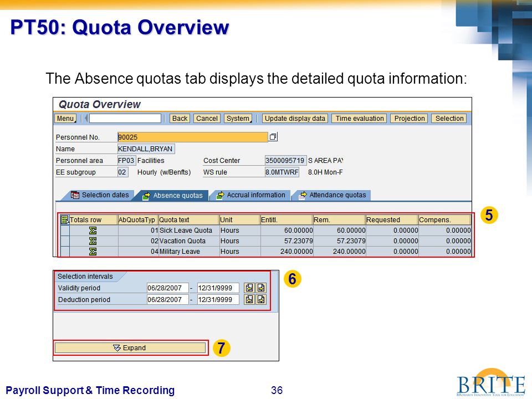
Task: Click the Compens. column header
Action: [x=444, y=220]
